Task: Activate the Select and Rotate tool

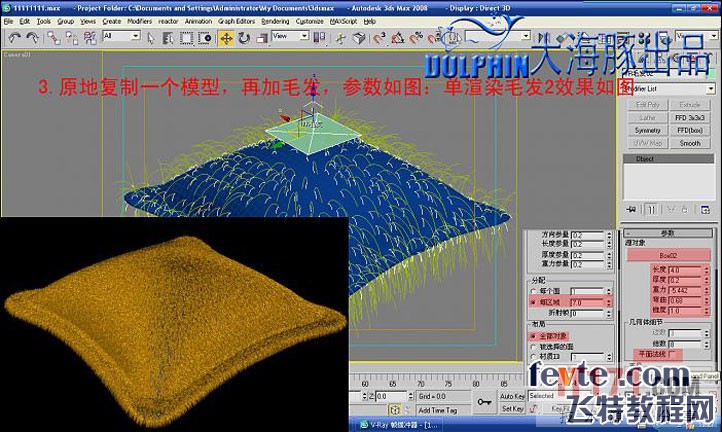Action: click(244, 38)
